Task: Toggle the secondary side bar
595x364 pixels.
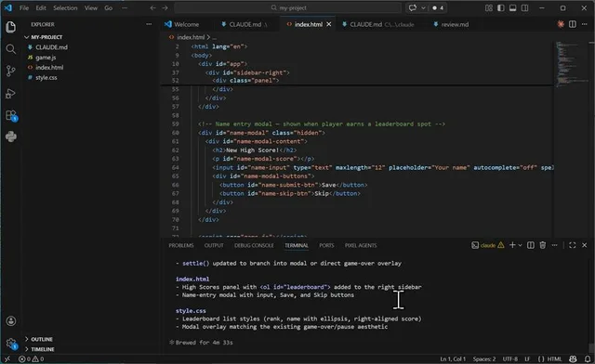Action: pos(524,7)
